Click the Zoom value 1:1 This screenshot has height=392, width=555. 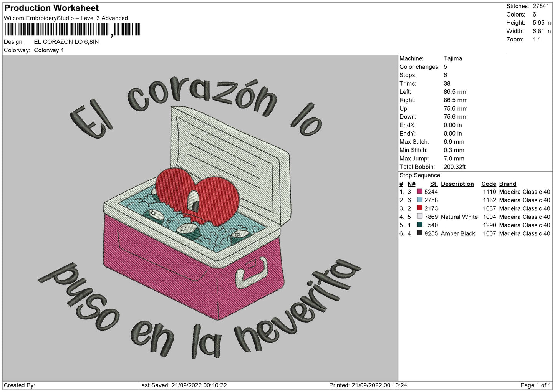(537, 40)
